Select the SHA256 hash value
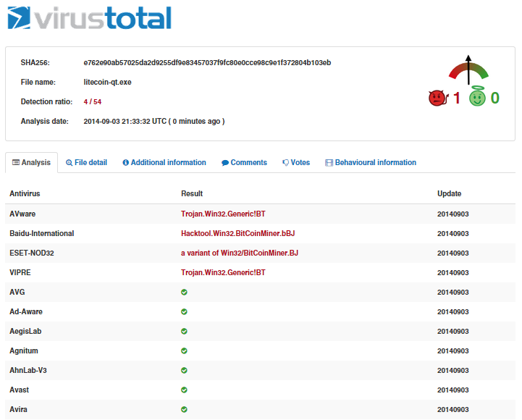Screen dimensions: 522x420 [x=207, y=62]
